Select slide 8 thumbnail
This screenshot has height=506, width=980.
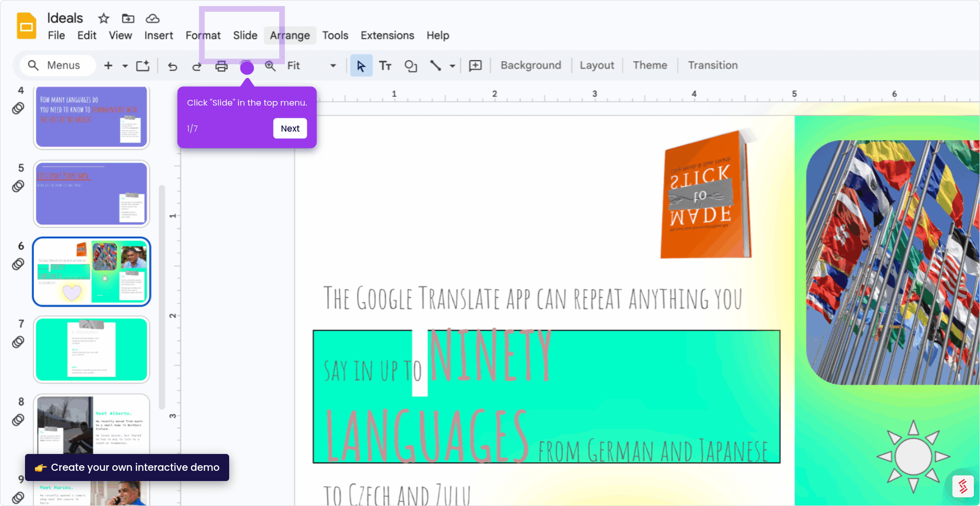(91, 425)
